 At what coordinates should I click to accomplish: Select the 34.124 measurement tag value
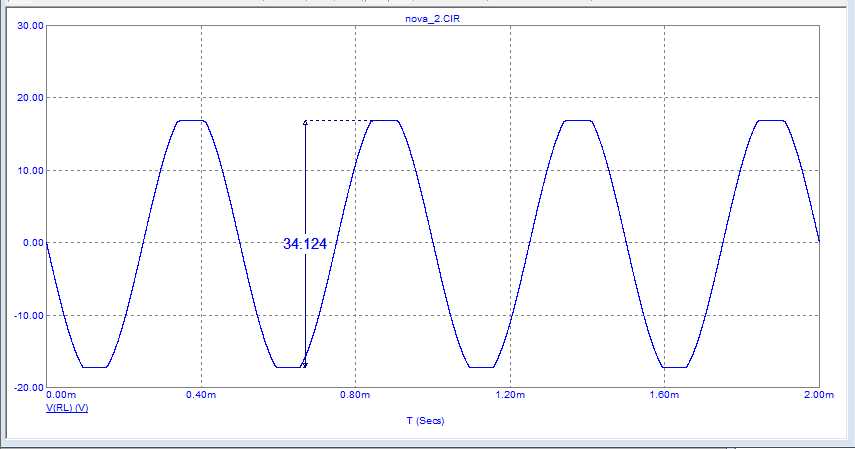click(x=305, y=244)
